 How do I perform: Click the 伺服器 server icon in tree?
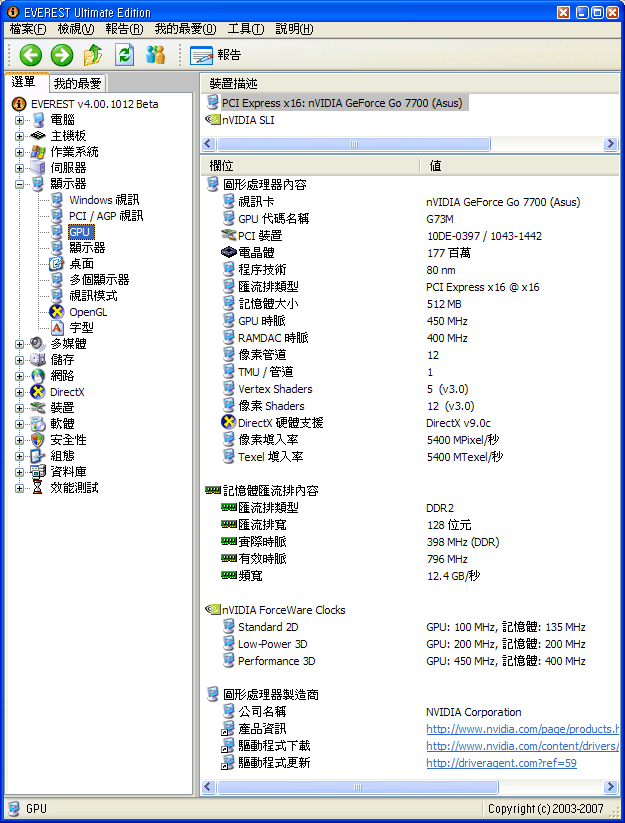(38, 168)
